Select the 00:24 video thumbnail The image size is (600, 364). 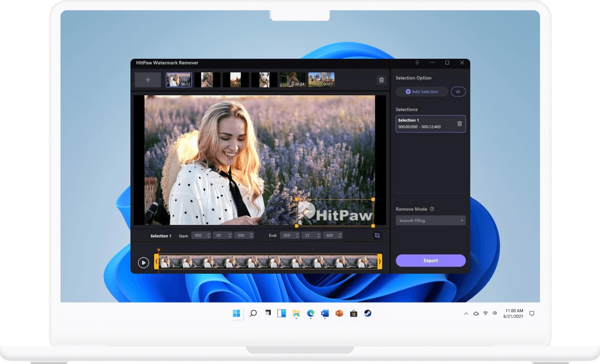(292, 80)
